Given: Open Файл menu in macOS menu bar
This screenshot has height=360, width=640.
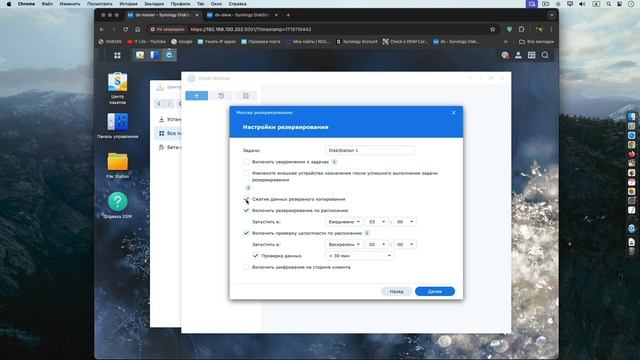Looking at the screenshot, I should pyautogui.click(x=47, y=4).
